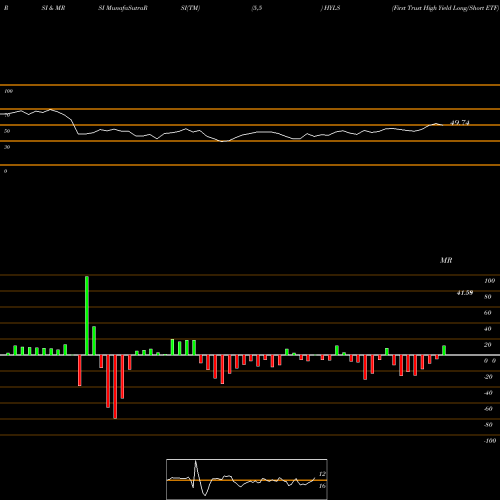
Task: Click histogram right axis label 100
Action: pyautogui.click(x=489, y=281)
